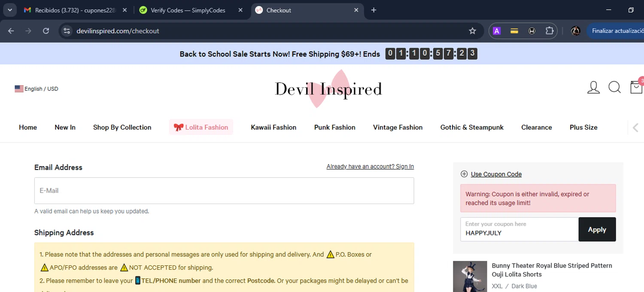Open the Extensions puzzle-piece menu
The height and width of the screenshot is (292, 644).
pyautogui.click(x=550, y=31)
